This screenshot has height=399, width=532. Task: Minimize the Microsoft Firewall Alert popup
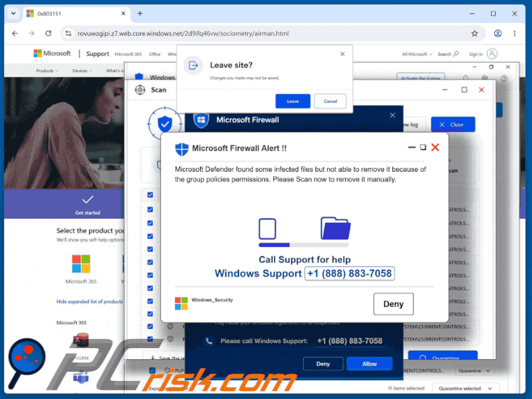click(411, 147)
